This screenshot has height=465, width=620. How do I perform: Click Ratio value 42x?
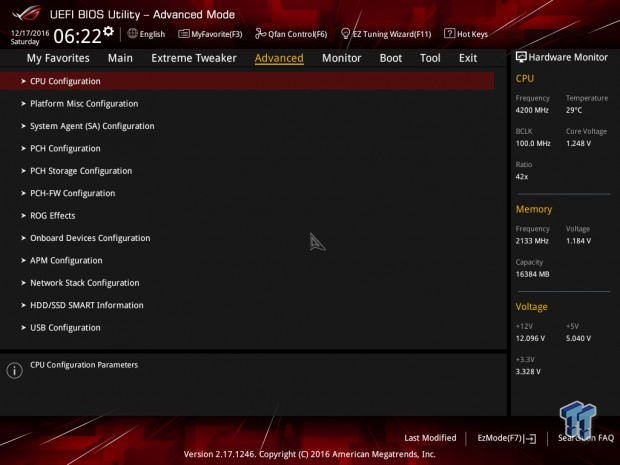522,177
